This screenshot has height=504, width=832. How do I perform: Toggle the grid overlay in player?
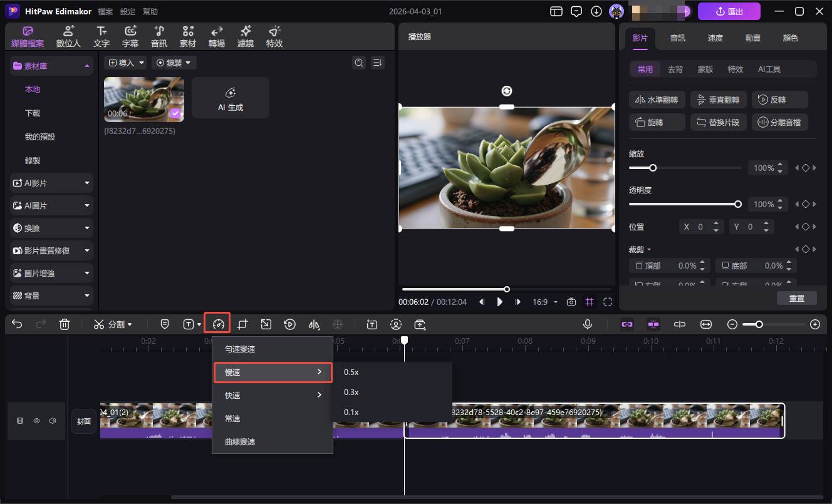point(589,302)
